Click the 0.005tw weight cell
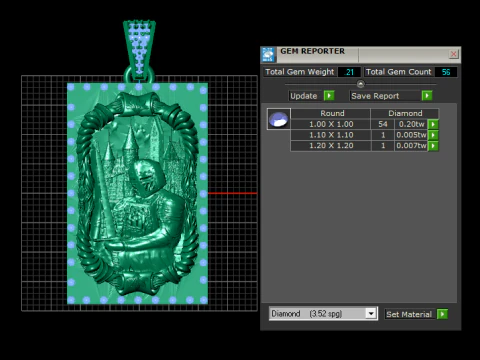Image resolution: width=480 pixels, height=360 pixels. tap(411, 135)
